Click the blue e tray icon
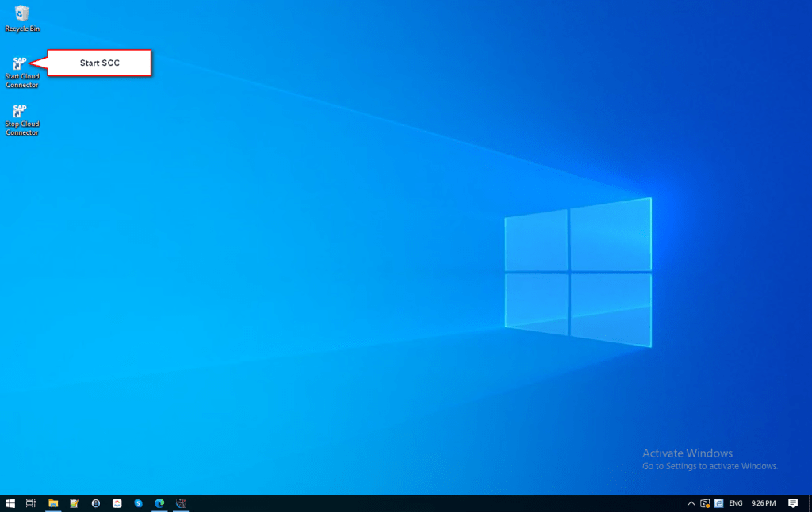This screenshot has width=812, height=512. (718, 503)
